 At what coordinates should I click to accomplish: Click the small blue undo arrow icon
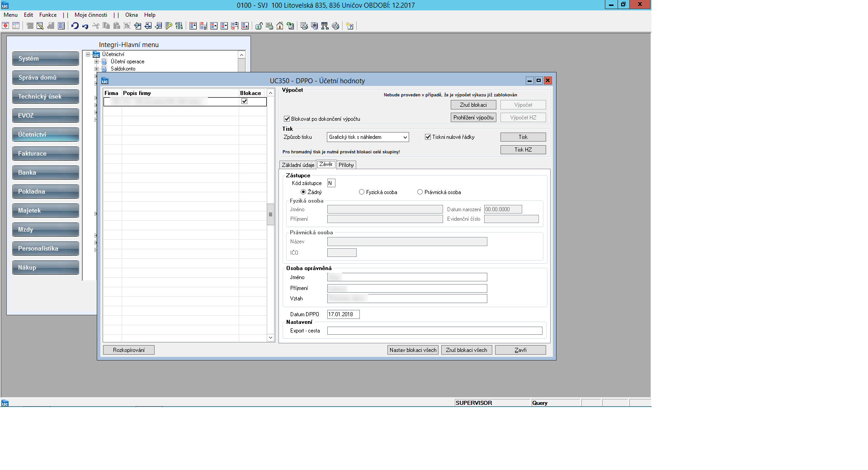[x=85, y=26]
